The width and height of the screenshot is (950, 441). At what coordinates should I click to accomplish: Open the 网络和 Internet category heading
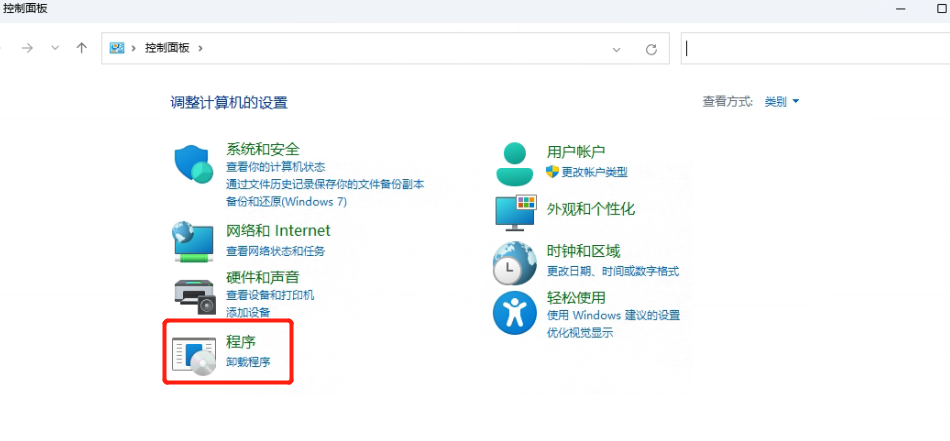(278, 231)
